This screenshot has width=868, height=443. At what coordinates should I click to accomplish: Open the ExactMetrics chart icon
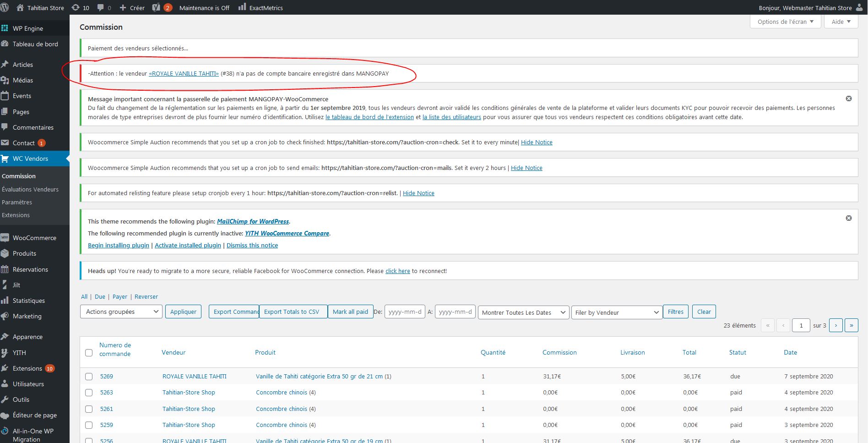click(242, 7)
